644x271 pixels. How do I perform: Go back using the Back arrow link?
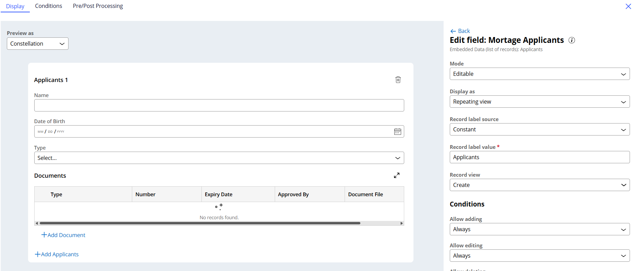coord(460,31)
